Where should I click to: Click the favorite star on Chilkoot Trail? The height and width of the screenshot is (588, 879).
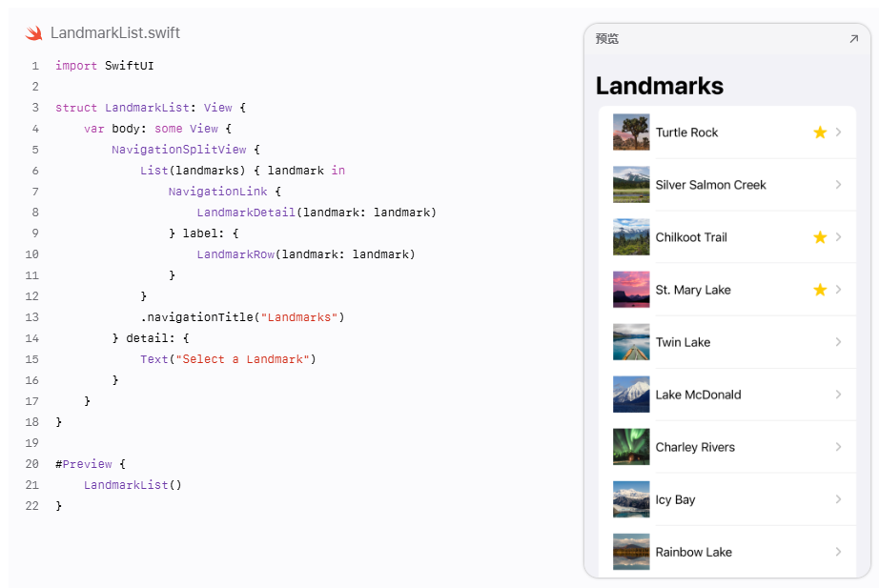(x=820, y=237)
